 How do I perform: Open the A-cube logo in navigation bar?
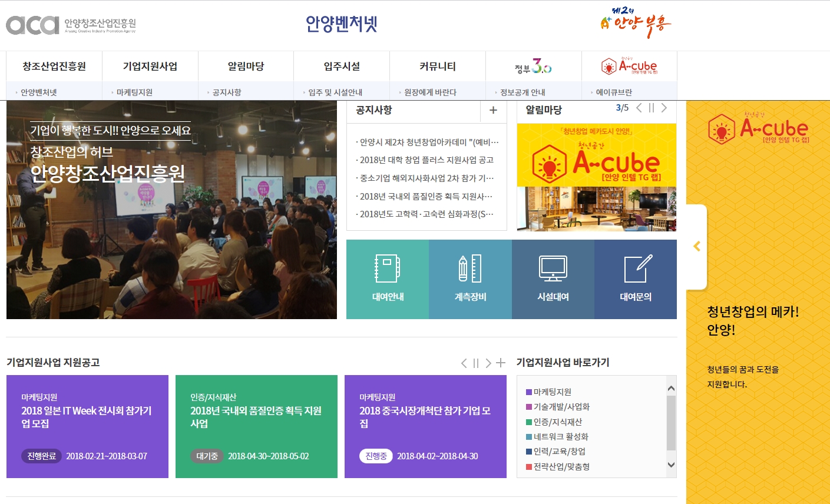(x=629, y=67)
